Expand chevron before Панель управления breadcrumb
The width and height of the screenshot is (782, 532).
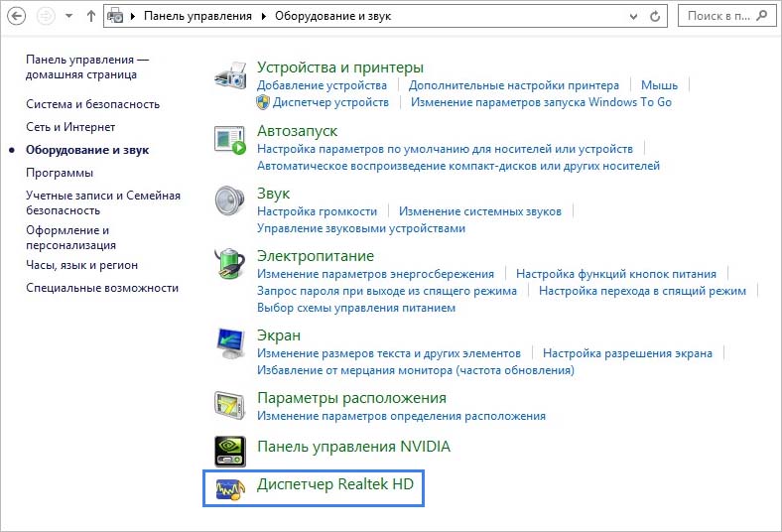click(x=133, y=16)
